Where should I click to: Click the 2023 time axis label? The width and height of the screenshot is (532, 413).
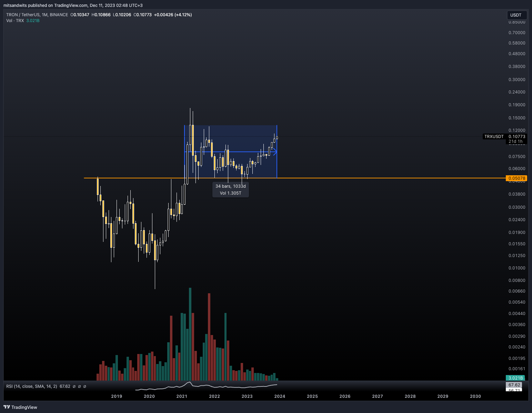(x=247, y=396)
